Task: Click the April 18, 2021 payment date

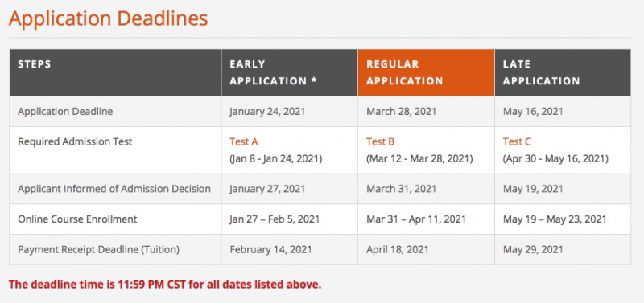Action: [397, 250]
